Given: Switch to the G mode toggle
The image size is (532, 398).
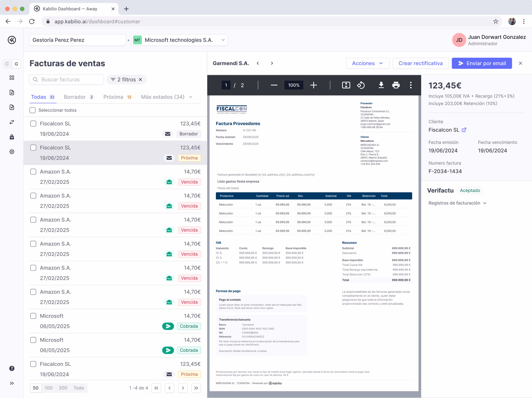Looking at the screenshot, I should 16,64.
